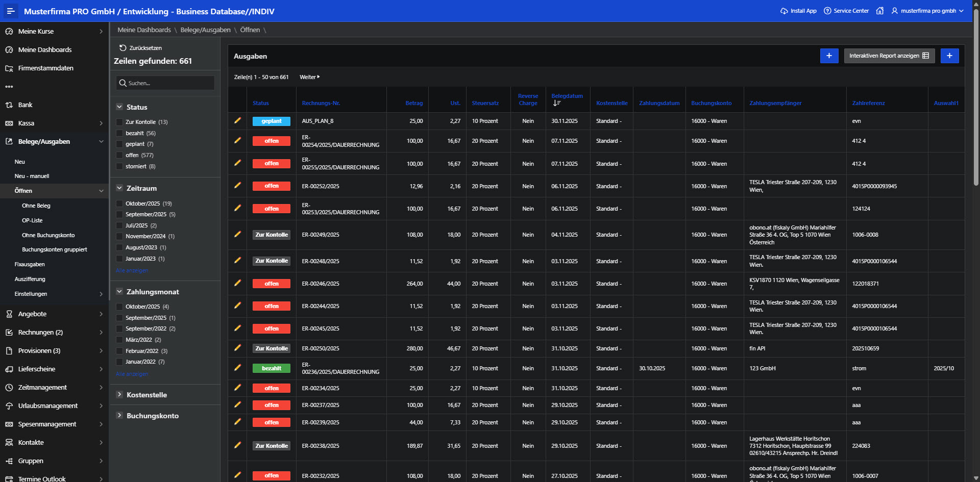Click the Weiter pagination link
Screen dimensions: 980x482
pos(309,77)
